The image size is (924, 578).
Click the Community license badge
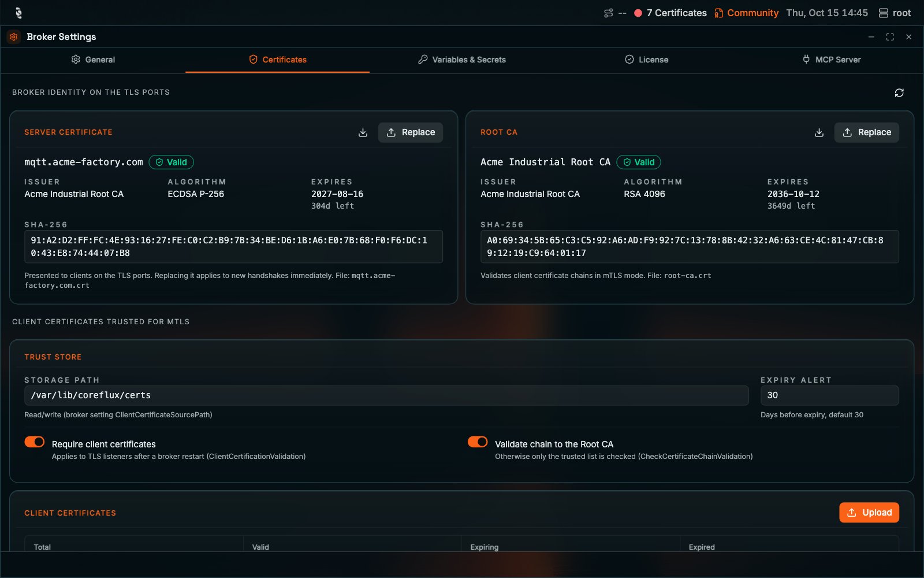click(x=746, y=13)
